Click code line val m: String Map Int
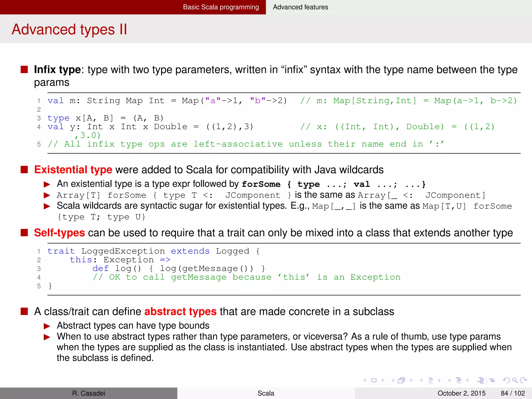 (167, 101)
